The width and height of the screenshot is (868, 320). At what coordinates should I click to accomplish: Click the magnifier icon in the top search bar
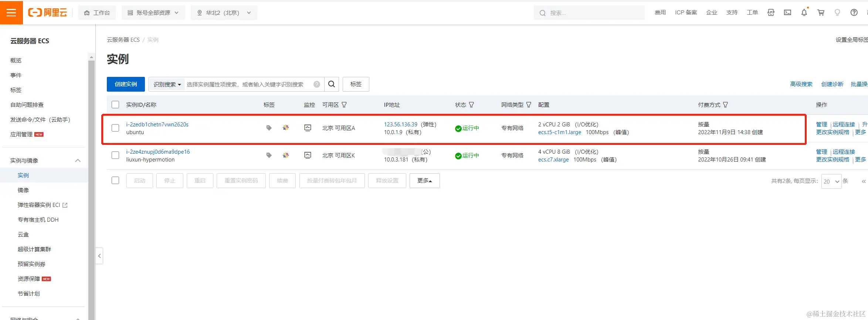[x=542, y=13]
